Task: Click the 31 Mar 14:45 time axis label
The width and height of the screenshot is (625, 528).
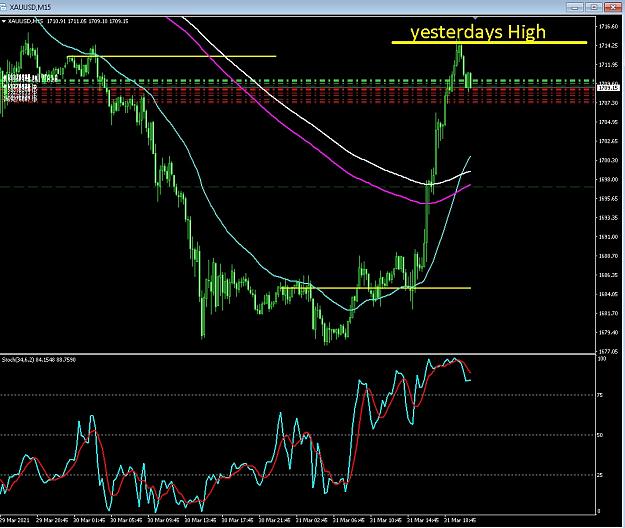Action: [x=423, y=520]
